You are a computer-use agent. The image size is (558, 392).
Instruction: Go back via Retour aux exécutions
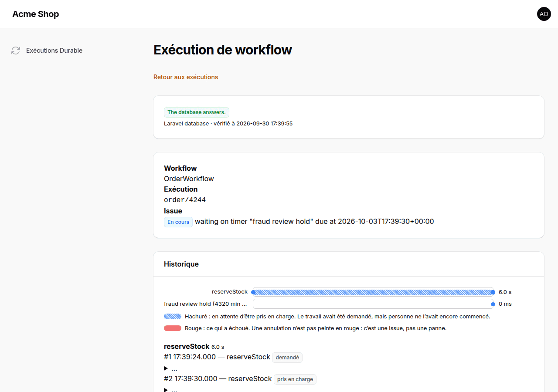click(186, 77)
